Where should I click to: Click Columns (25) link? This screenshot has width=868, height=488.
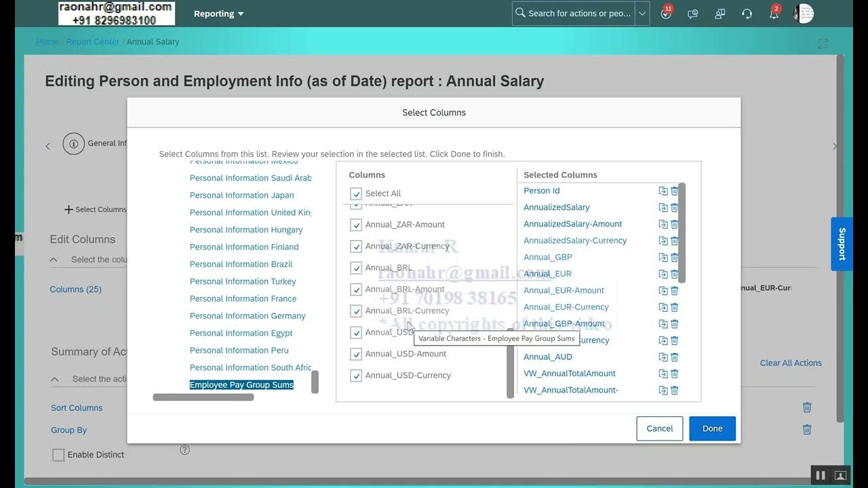click(75, 289)
